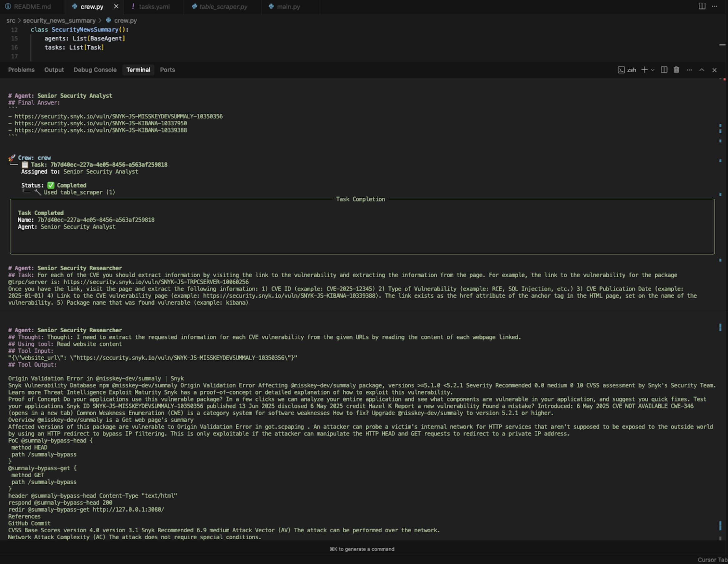Click the crew.py breadcrumb item
The image size is (728, 564).
pos(121,20)
